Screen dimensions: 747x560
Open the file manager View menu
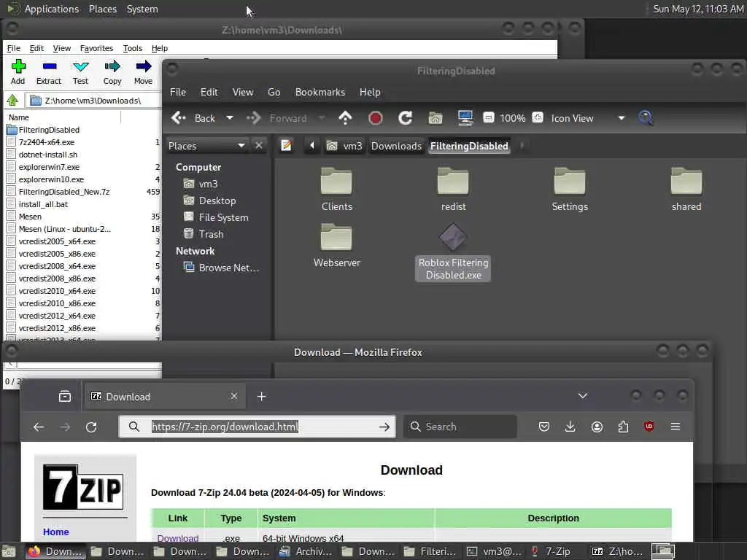[243, 92]
